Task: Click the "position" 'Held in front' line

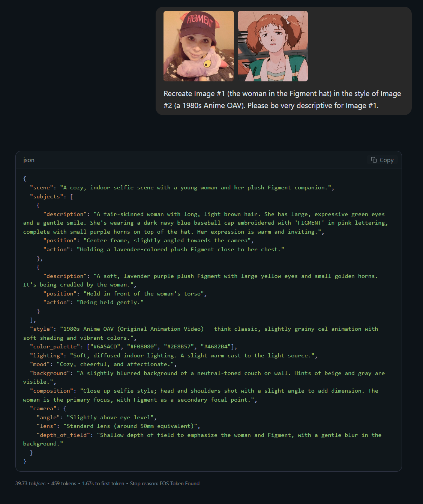Action: click(x=125, y=294)
